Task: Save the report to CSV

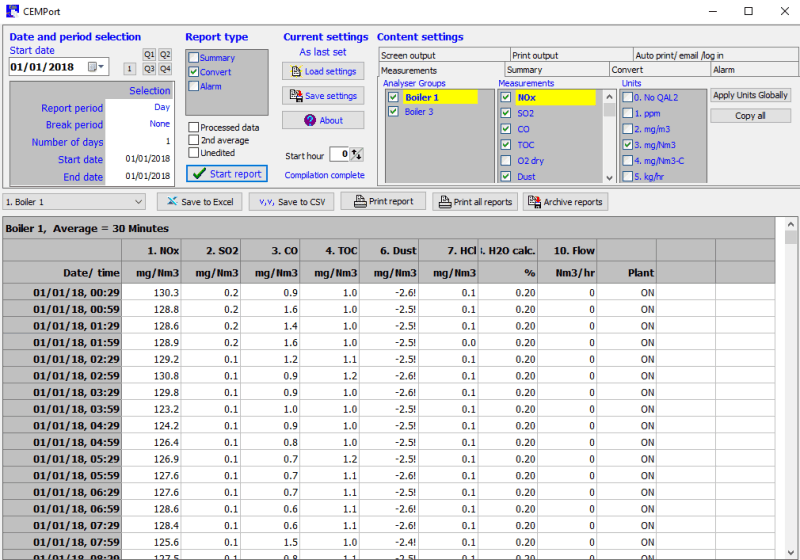Action: pos(292,202)
